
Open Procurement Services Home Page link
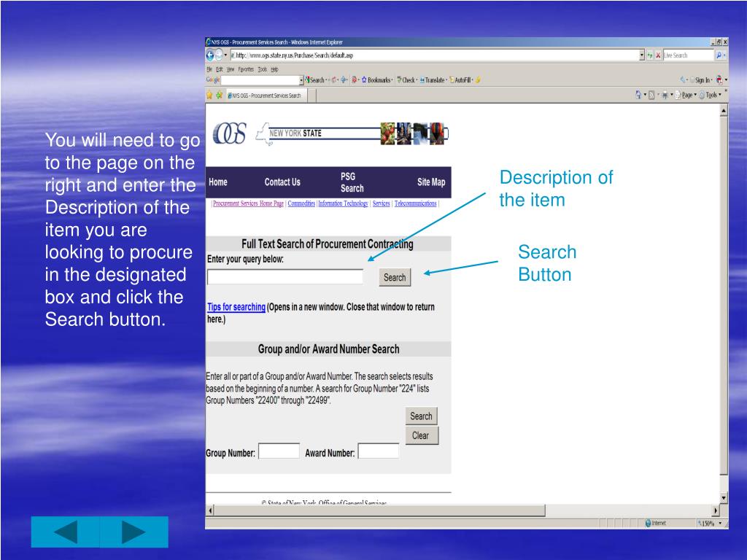248,203
